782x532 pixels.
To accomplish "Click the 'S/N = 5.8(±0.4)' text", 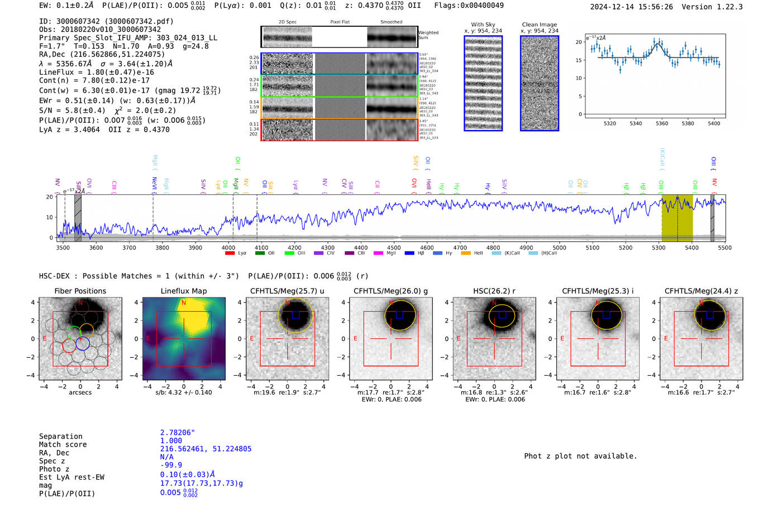I will (72, 111).
